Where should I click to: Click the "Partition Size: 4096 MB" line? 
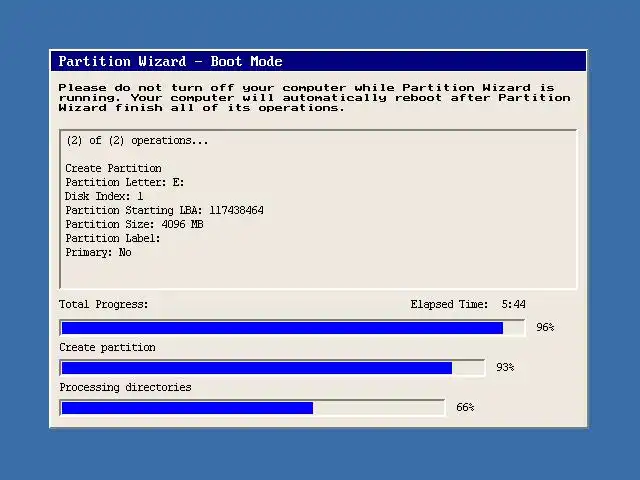[x=134, y=224]
